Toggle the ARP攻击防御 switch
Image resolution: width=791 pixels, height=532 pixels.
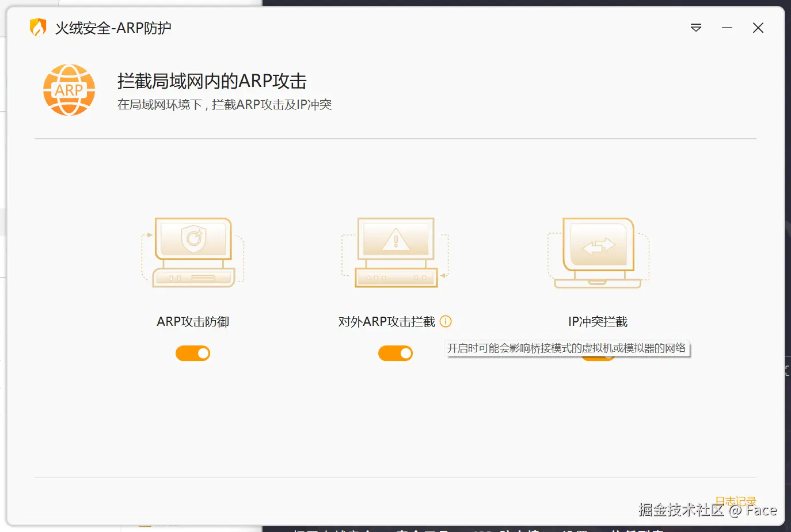(x=193, y=353)
